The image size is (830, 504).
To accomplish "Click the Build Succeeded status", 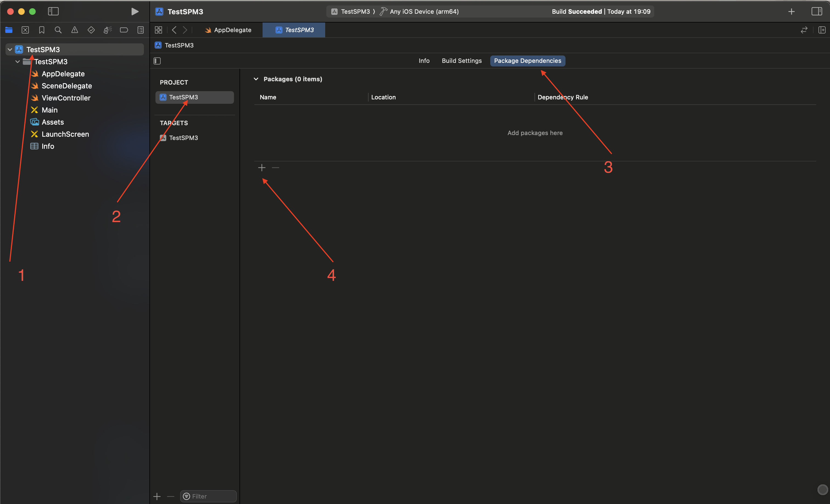I will (601, 12).
